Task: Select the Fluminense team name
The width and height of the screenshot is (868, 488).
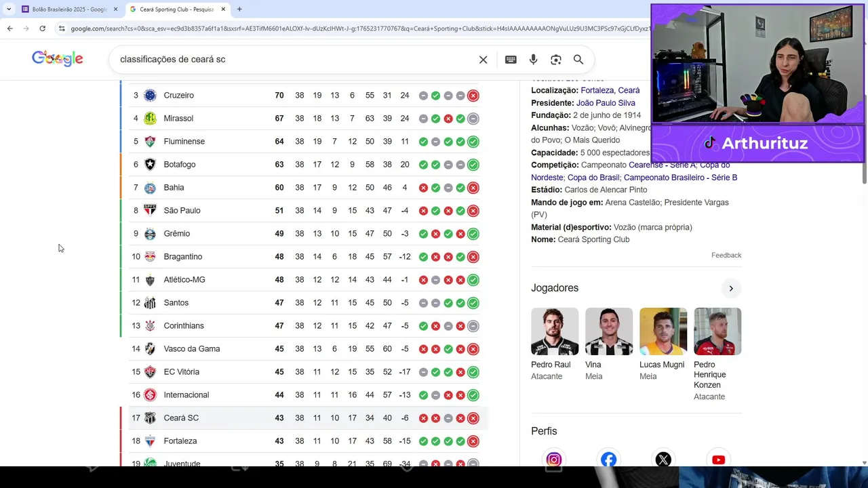Action: (184, 142)
